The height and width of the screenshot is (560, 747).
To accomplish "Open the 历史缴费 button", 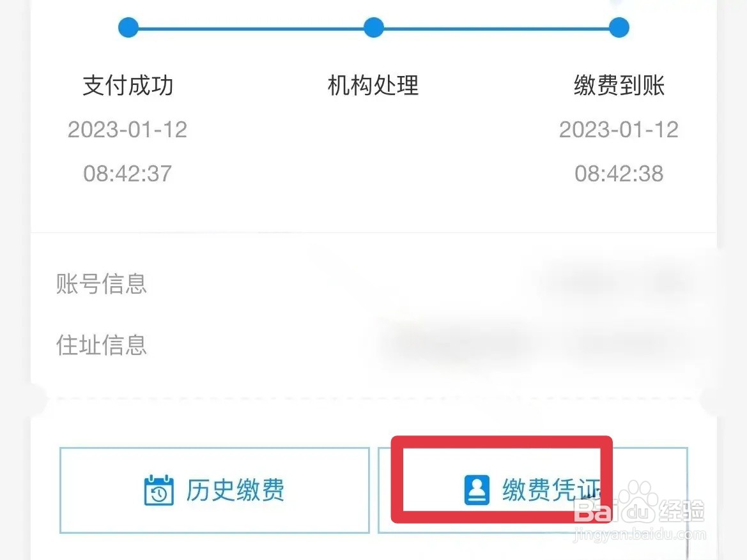I will click(214, 490).
